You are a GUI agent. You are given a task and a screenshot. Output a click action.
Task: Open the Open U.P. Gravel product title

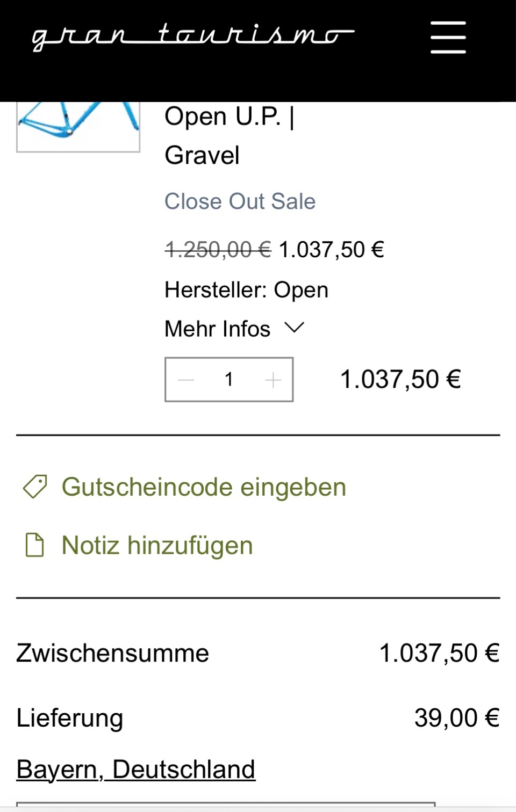click(x=229, y=135)
